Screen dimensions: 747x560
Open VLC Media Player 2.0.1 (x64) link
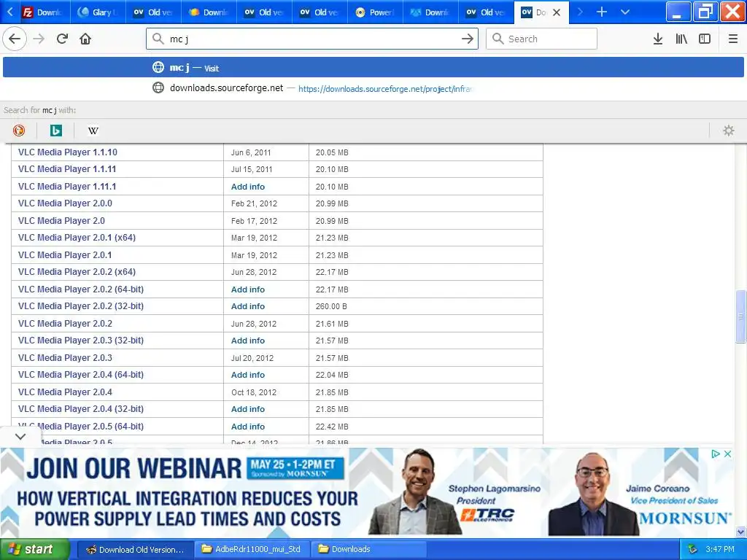[x=77, y=238]
